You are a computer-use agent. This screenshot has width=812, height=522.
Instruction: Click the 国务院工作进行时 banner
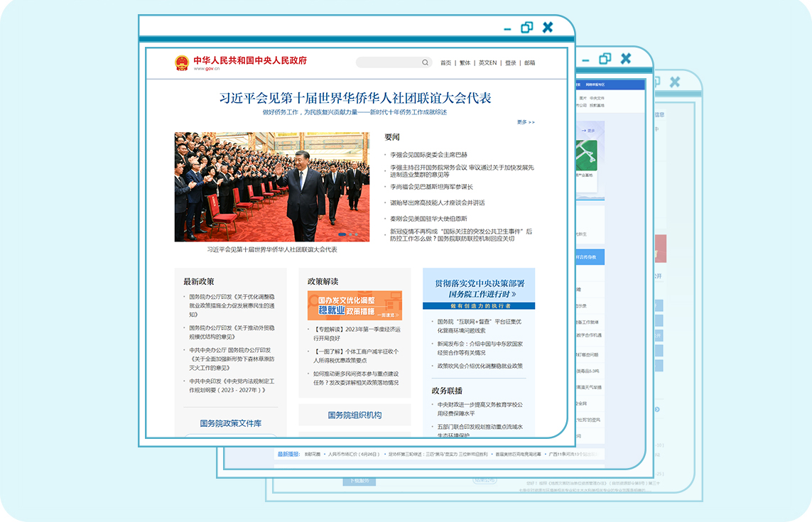tap(479, 289)
